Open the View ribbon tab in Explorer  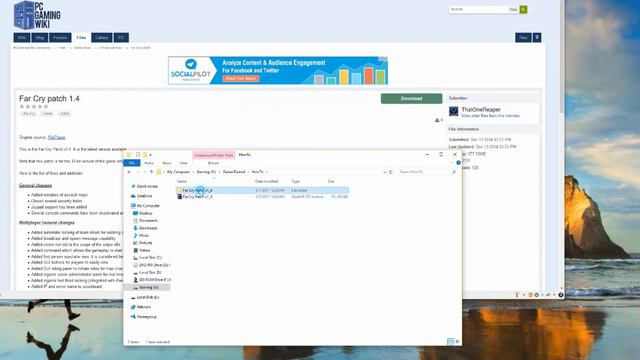184,163
